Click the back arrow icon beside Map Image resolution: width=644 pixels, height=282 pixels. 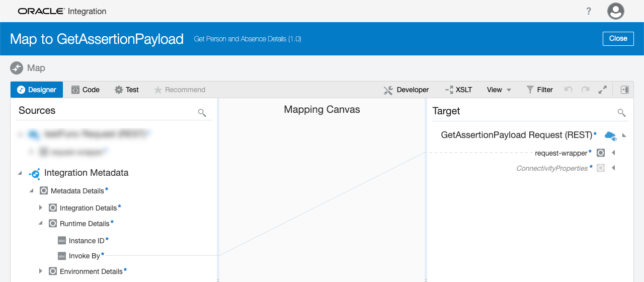point(17,68)
